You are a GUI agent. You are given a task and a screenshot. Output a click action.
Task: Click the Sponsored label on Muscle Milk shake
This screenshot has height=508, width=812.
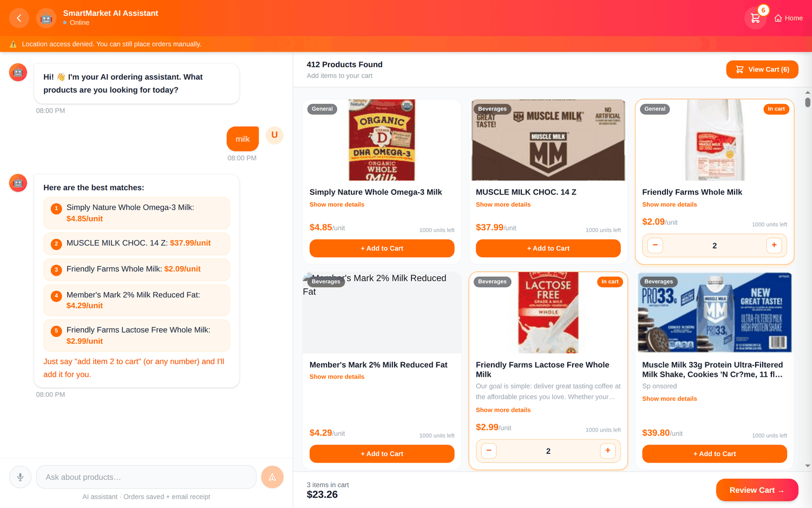[659, 386]
